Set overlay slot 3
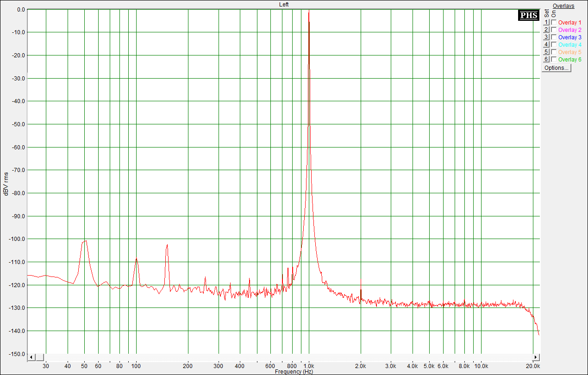This screenshot has width=588, height=375. click(546, 37)
